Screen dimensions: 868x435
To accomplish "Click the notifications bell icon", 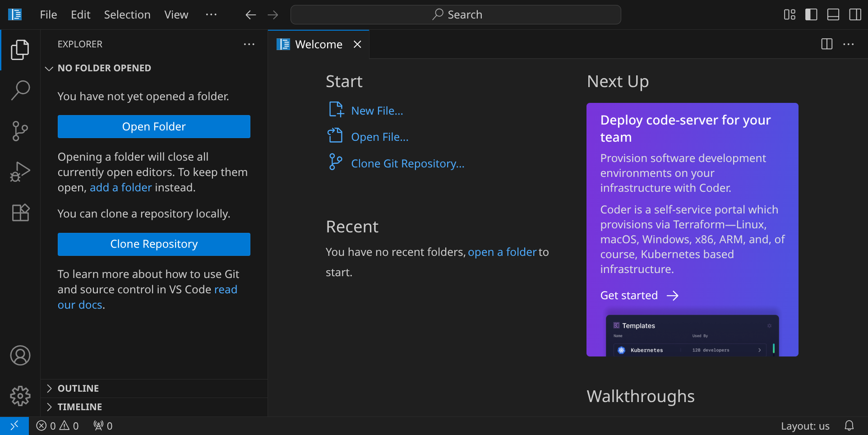I will pyautogui.click(x=849, y=426).
